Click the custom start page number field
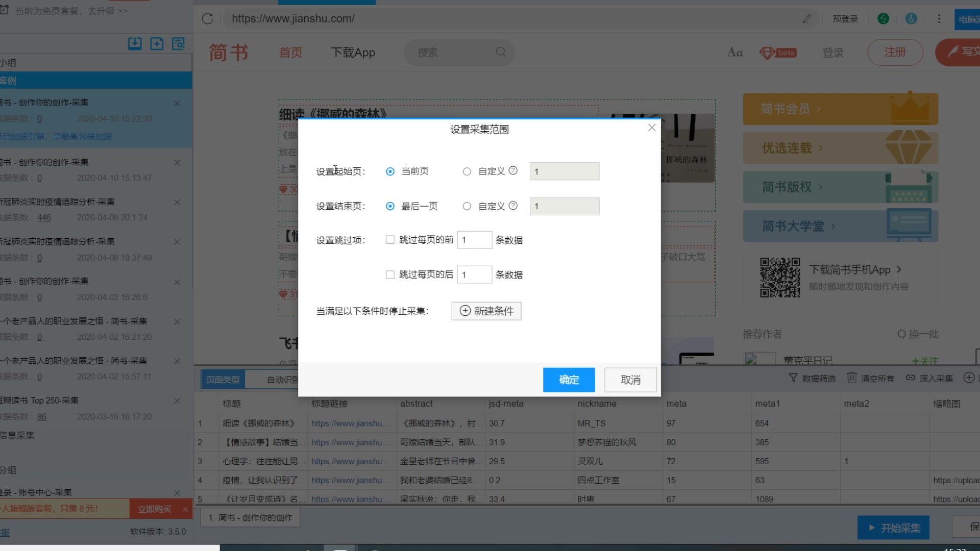The height and width of the screenshot is (551, 980). pos(565,171)
